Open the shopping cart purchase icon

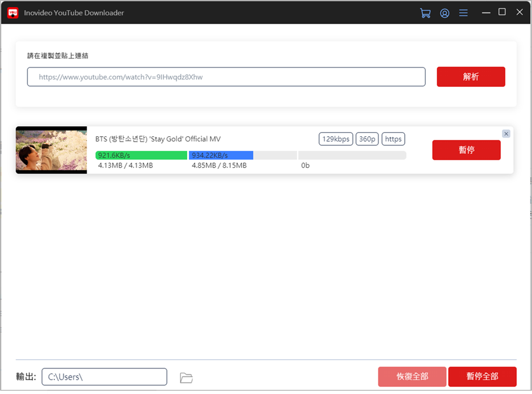tap(425, 13)
